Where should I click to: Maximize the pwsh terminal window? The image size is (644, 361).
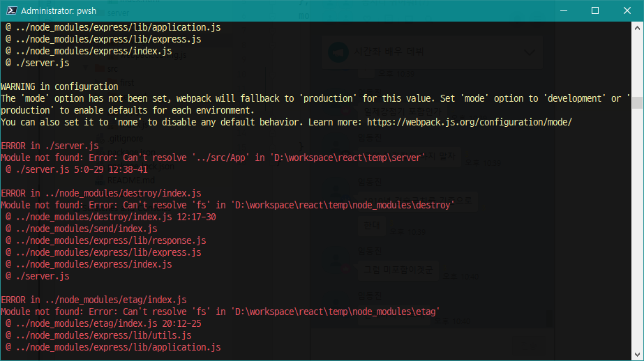(594, 10)
